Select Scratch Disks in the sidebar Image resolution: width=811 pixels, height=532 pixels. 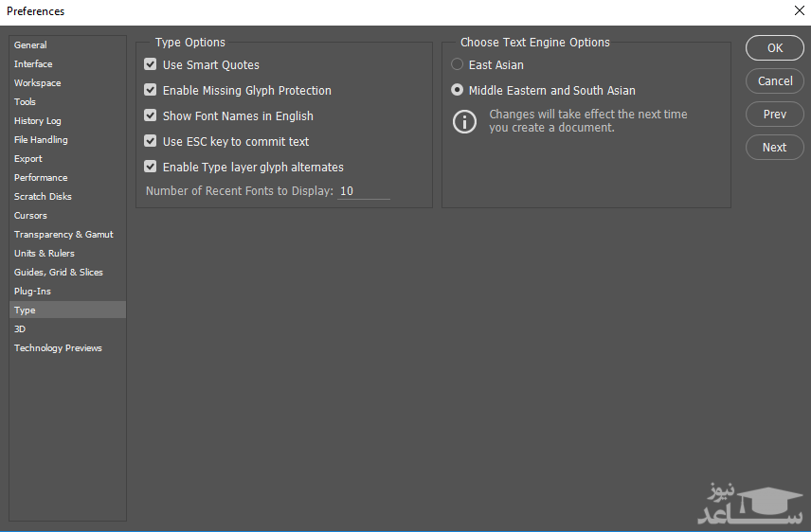coord(43,197)
